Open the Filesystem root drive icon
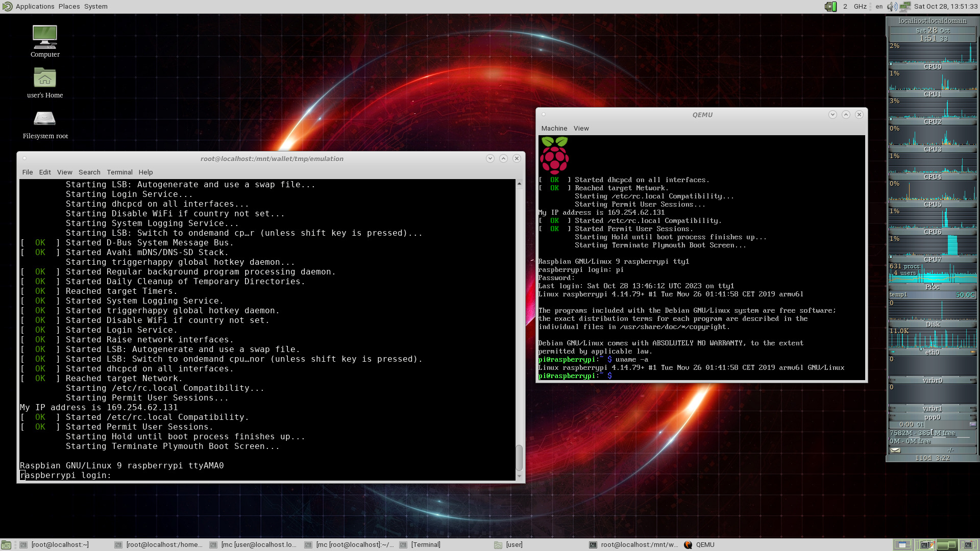Screen dimensions: 980x551 tap(45, 119)
